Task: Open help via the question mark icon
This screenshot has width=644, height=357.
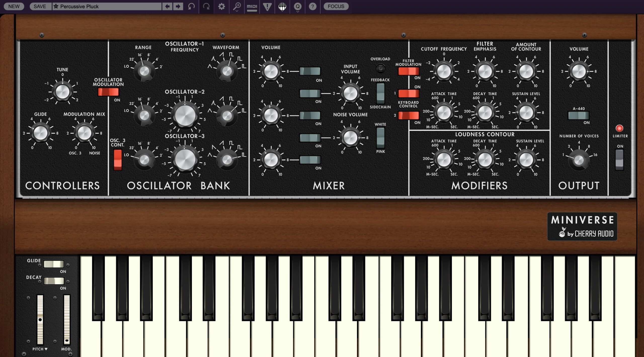Action: tap(312, 7)
